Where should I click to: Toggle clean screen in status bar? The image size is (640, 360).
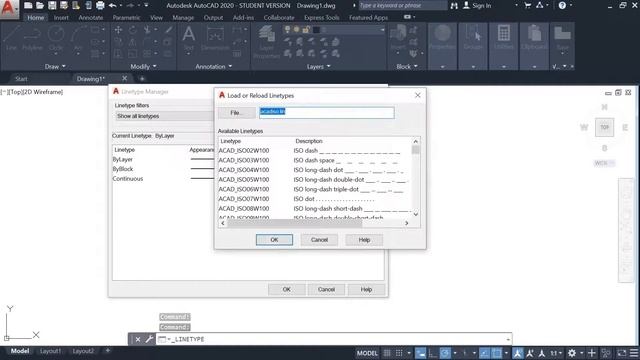[x=621, y=353]
